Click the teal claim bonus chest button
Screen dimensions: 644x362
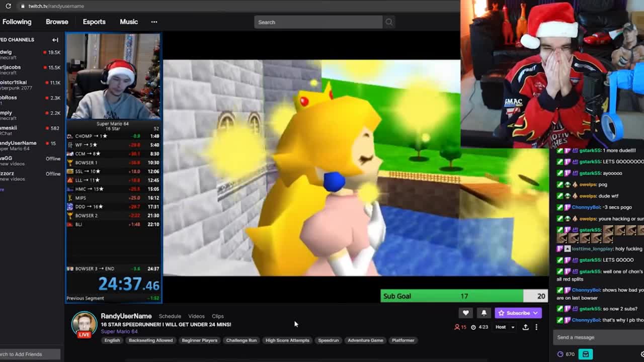(586, 354)
